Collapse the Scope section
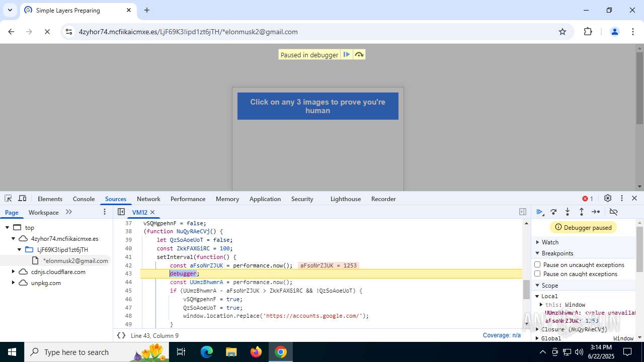This screenshot has height=362, width=644. tap(537, 286)
